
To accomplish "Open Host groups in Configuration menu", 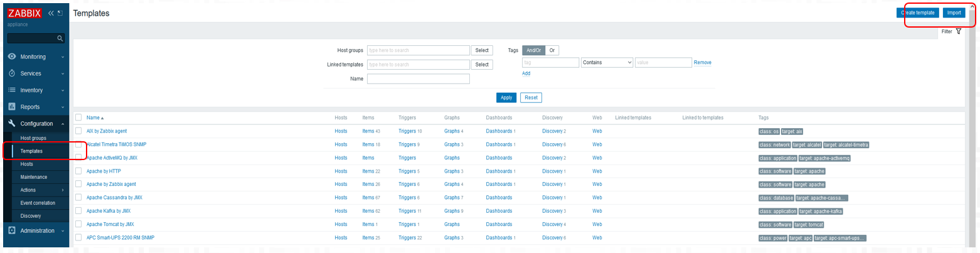I will pyautogui.click(x=33, y=138).
